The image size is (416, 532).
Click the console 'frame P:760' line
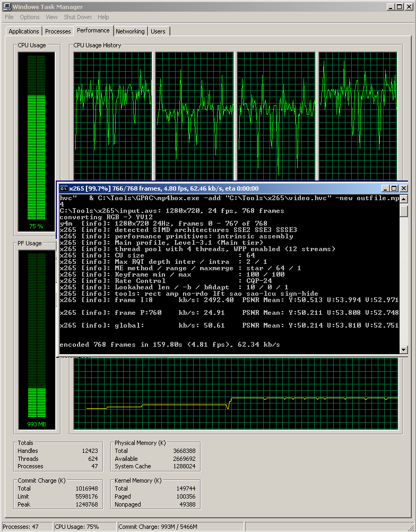[229, 313]
